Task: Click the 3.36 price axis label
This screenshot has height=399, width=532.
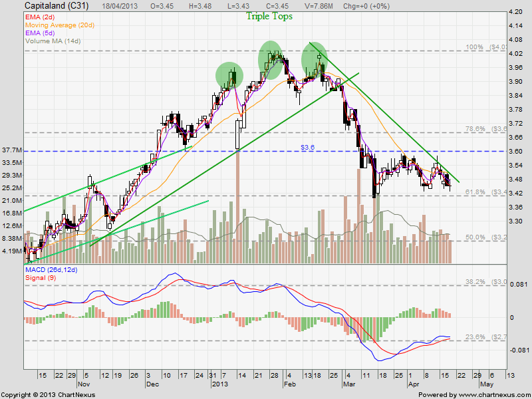Action: coord(516,207)
